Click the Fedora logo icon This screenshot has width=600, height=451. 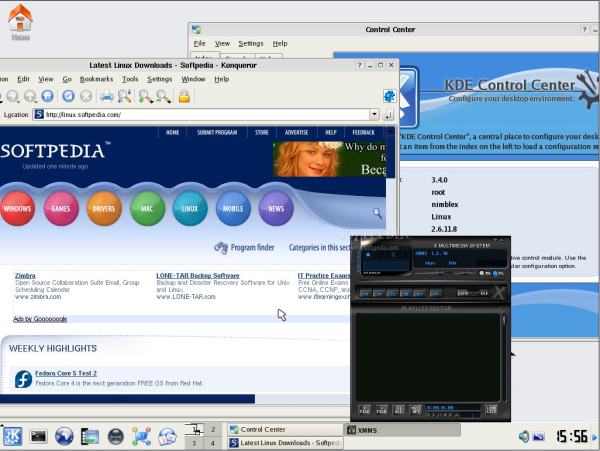(23, 379)
